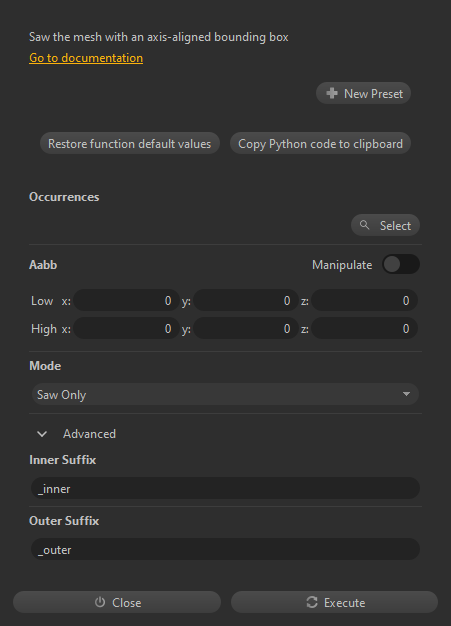Image resolution: width=451 pixels, height=626 pixels.
Task: Click the refresh icon on the Execute button
Action: pyautogui.click(x=312, y=602)
